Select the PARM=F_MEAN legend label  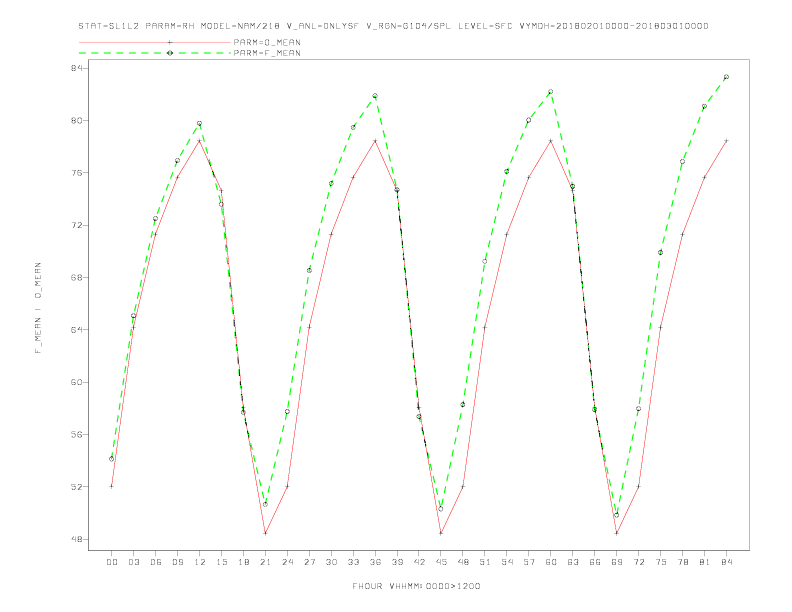click(267, 53)
